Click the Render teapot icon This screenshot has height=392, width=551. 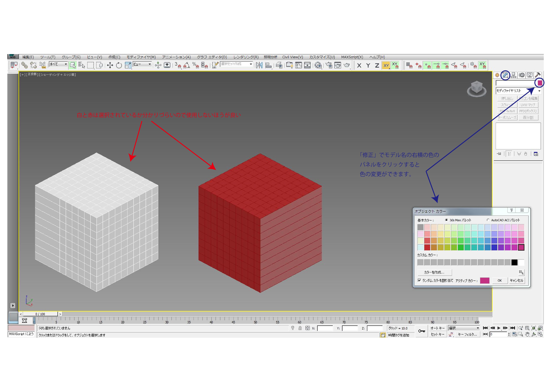(x=347, y=65)
